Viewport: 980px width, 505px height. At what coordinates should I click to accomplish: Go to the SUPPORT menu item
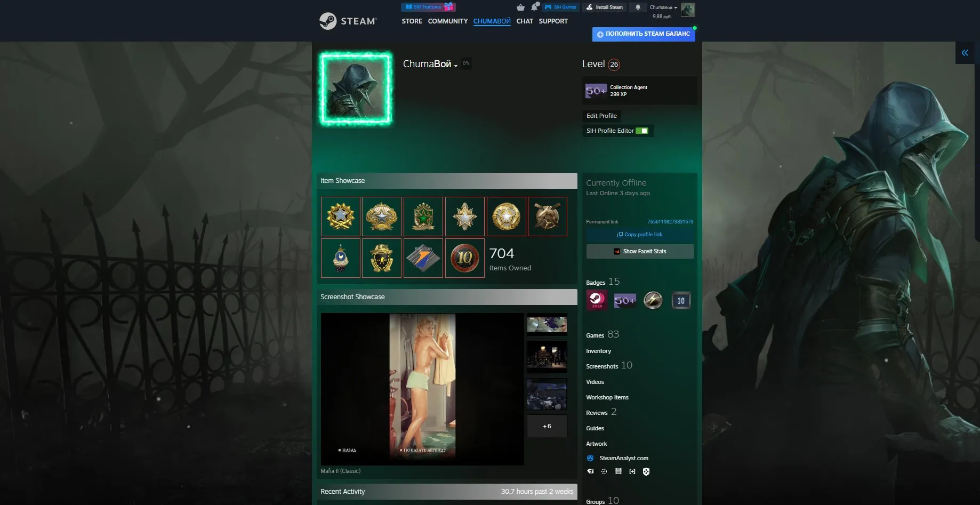coord(553,21)
